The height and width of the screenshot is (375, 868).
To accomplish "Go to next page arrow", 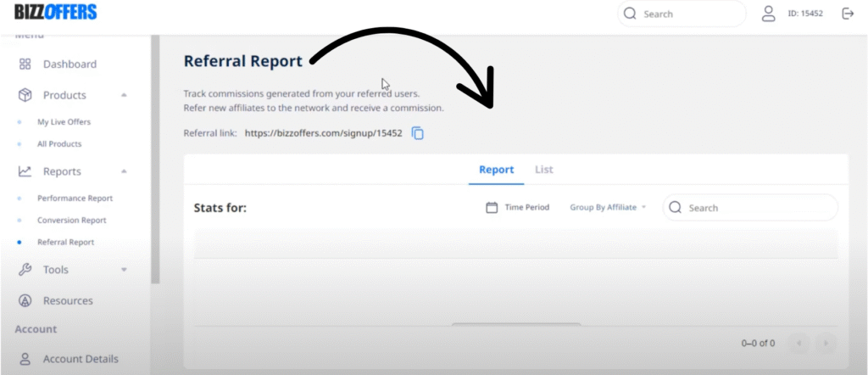I will 826,344.
